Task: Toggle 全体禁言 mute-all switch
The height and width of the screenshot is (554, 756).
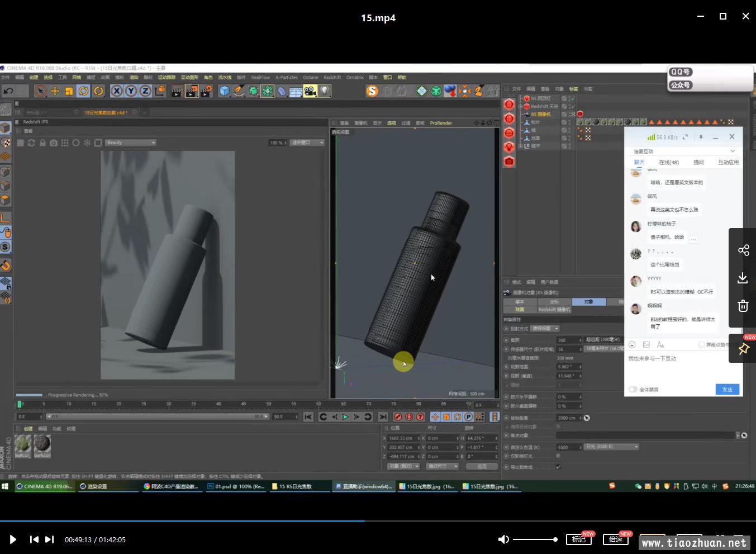Action: 633,389
